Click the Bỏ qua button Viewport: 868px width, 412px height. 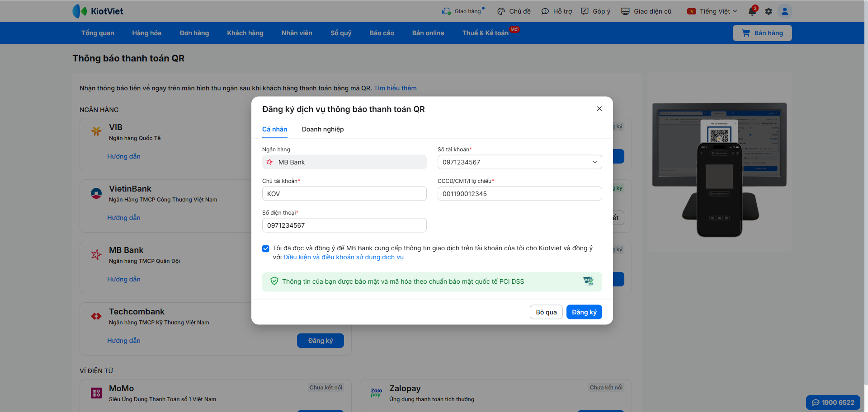[x=546, y=312]
